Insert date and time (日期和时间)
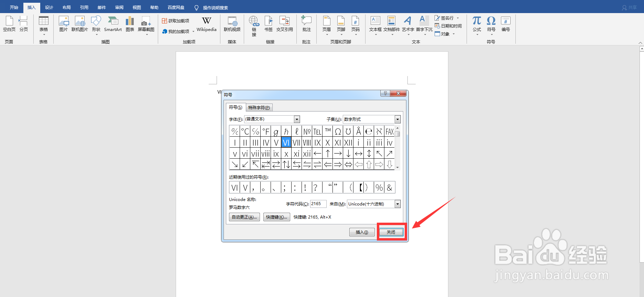 click(x=448, y=26)
